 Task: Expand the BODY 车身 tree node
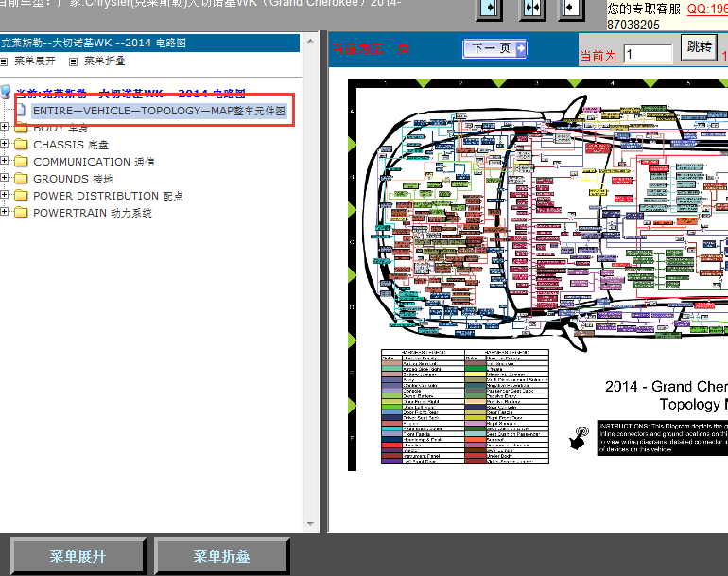4,127
